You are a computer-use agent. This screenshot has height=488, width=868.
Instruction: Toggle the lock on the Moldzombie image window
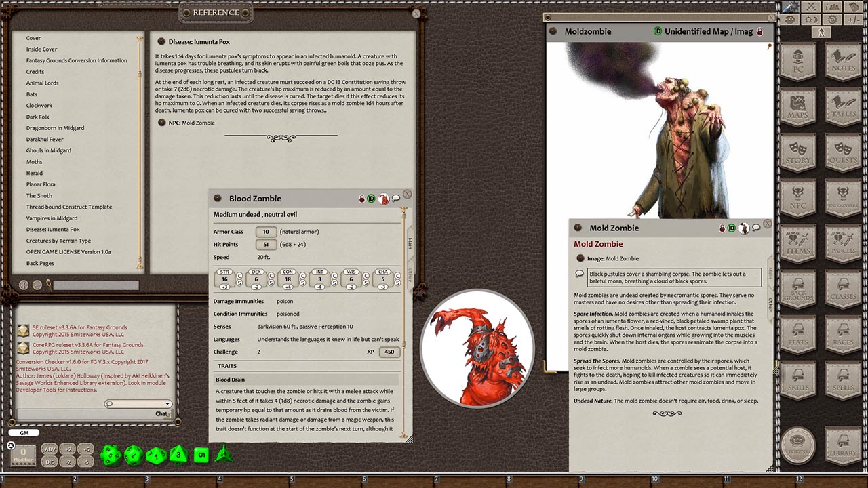tap(761, 31)
